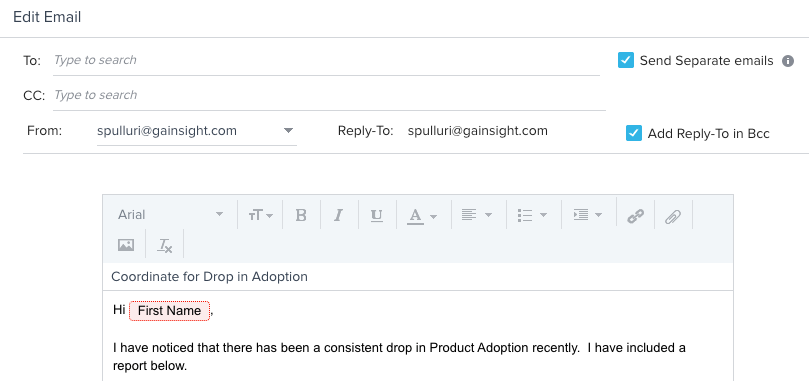Toggle the Add Reply-To in Bcc checkbox

click(634, 133)
